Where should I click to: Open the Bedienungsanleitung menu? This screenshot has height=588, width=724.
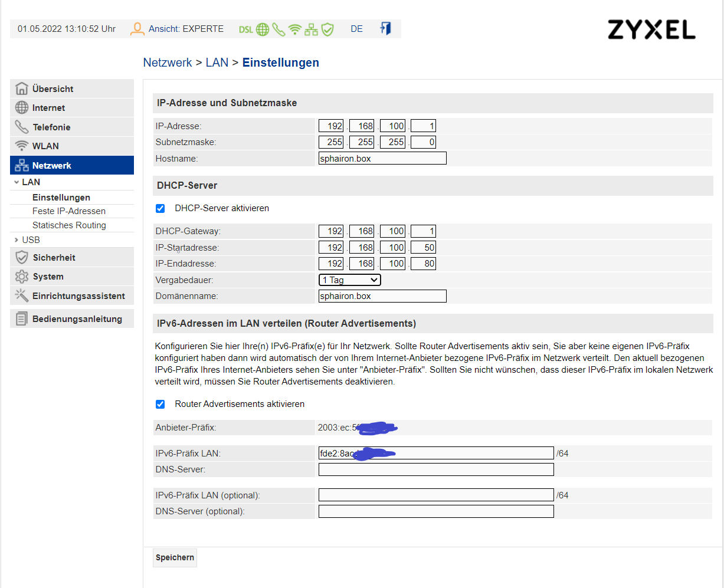tap(72, 318)
